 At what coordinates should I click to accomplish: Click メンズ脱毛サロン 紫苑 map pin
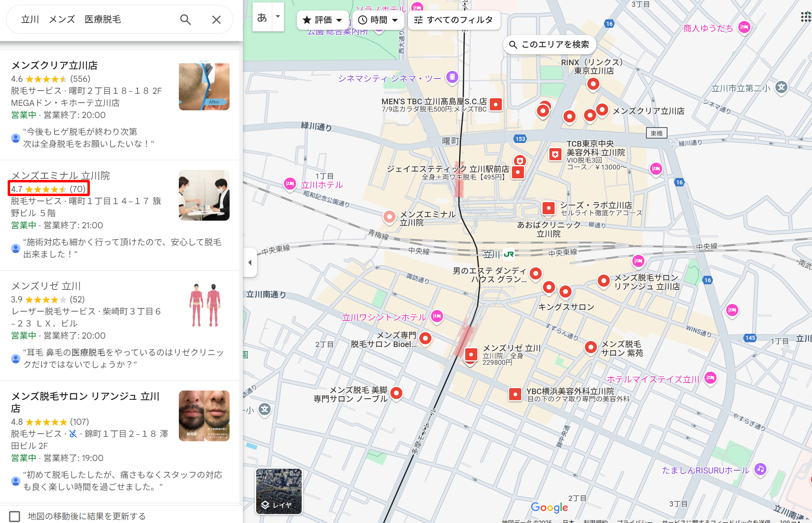[590, 347]
